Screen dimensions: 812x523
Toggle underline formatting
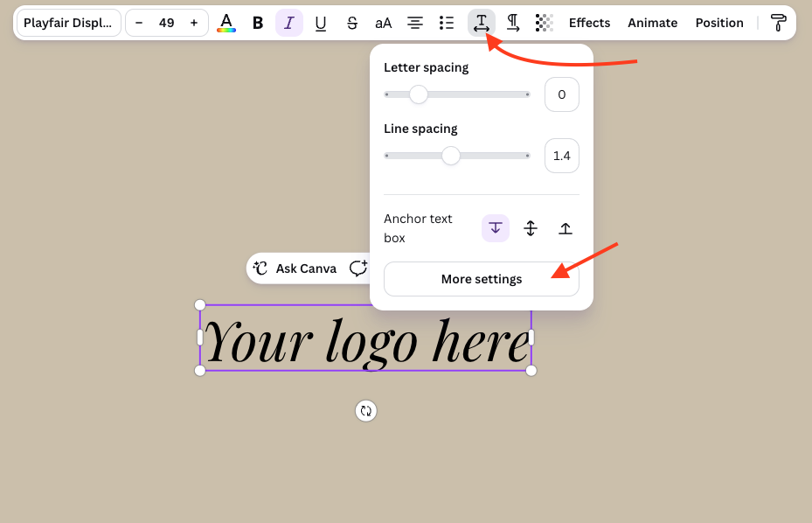[x=321, y=23]
